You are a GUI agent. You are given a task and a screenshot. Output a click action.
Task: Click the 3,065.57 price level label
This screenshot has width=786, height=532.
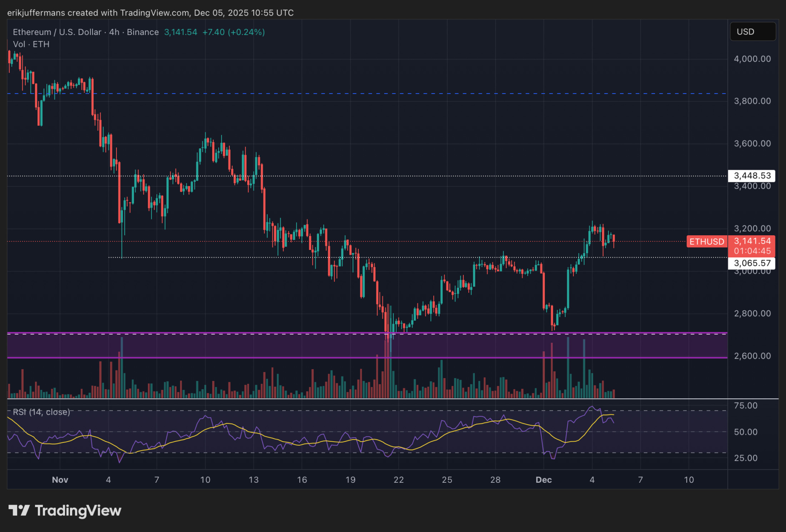[752, 263]
